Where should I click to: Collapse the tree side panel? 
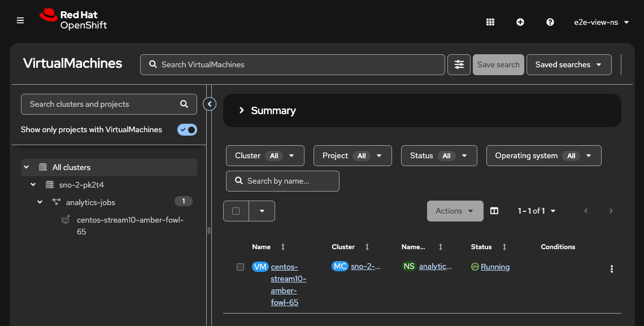[210, 104]
